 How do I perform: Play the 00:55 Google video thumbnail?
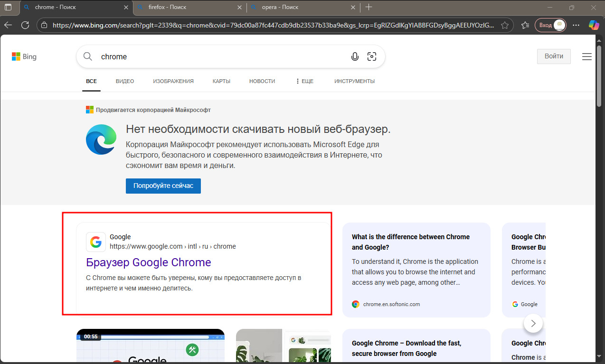click(x=150, y=349)
